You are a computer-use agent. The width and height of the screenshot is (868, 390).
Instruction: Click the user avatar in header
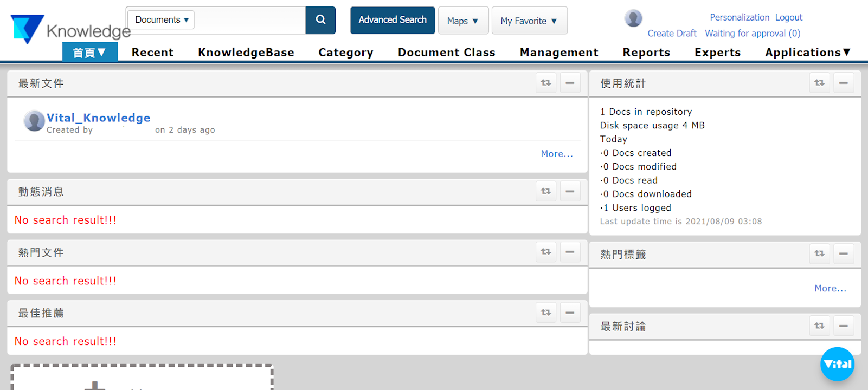[x=633, y=18]
